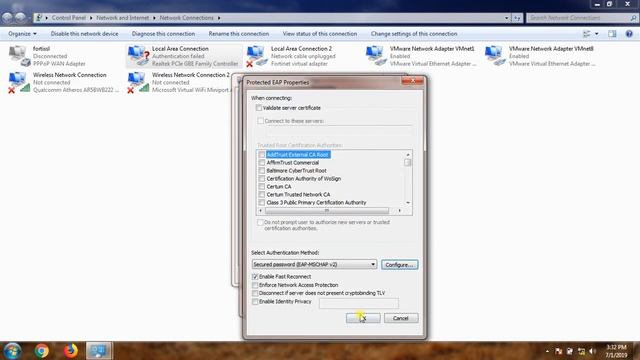Click Disable this network device
The width and height of the screenshot is (640, 360).
click(x=84, y=34)
